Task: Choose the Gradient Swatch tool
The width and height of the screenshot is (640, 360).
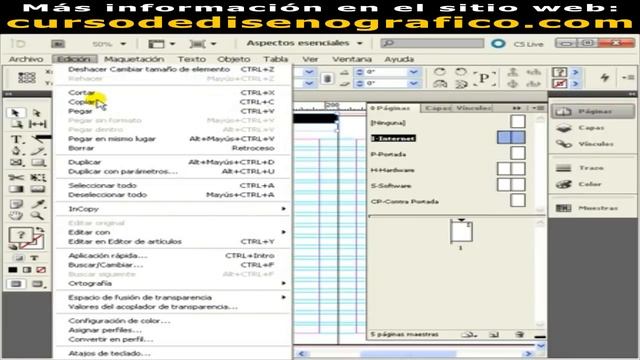Action: click(16, 189)
